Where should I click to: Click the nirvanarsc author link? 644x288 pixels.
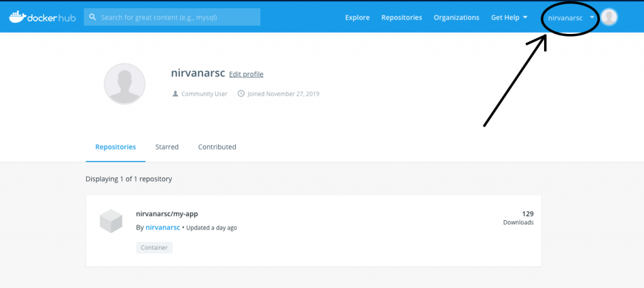click(x=163, y=227)
